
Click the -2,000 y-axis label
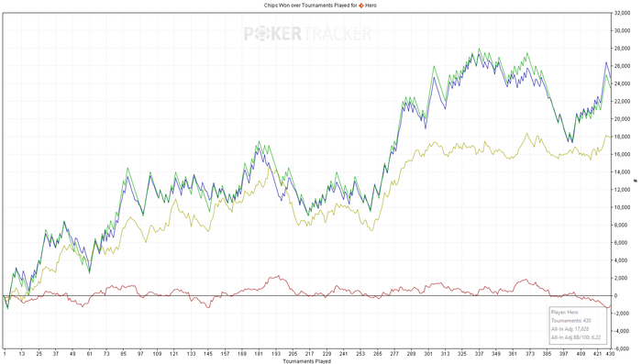tap(622, 314)
